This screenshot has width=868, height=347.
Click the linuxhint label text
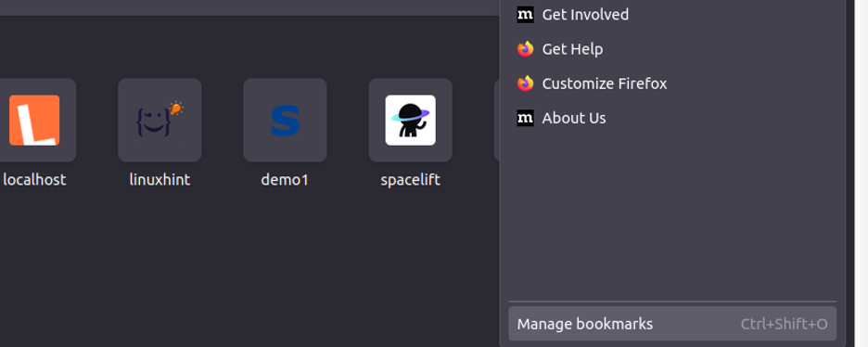pyautogui.click(x=160, y=180)
